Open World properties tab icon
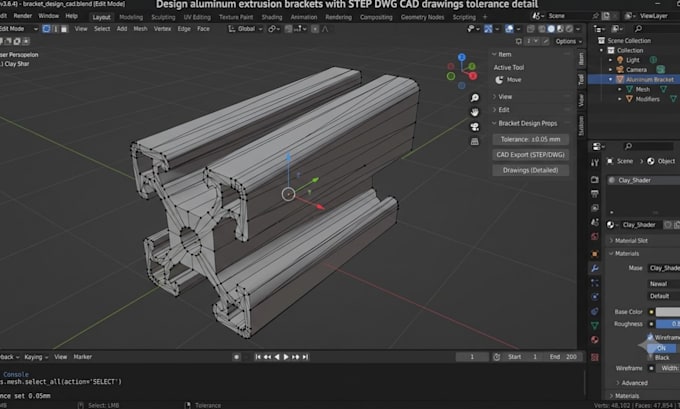 coord(595,237)
